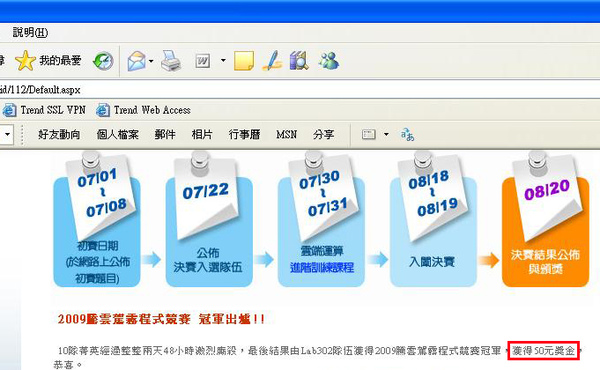
Task: Click the translate icon on toolbar
Action: coord(407,135)
